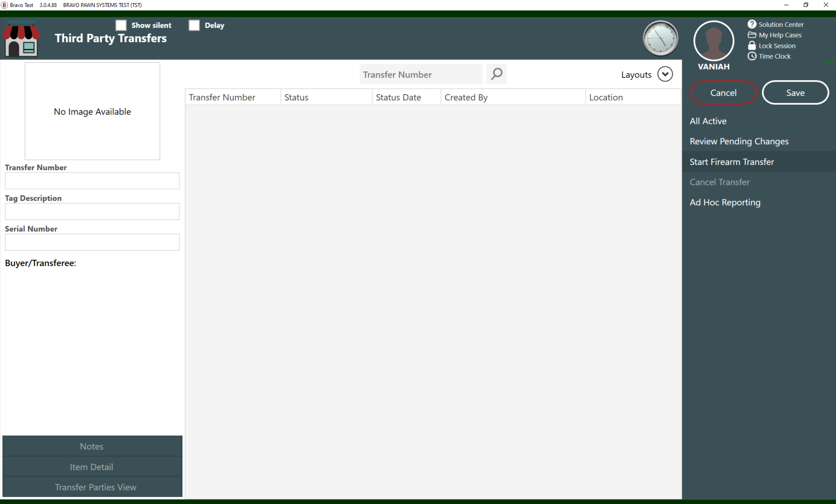Toggle the Delay checkbox
This screenshot has width=836, height=504.
coord(194,25)
